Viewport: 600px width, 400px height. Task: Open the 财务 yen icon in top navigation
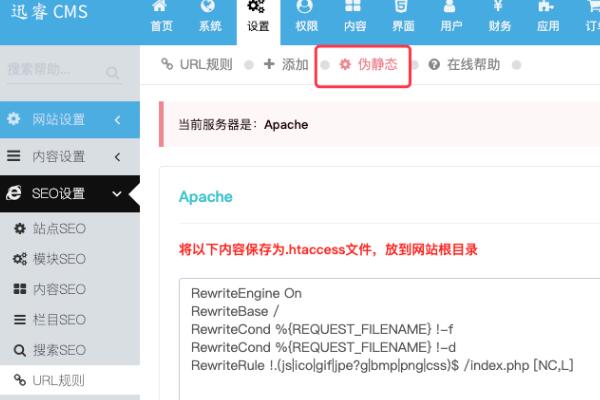498,5
